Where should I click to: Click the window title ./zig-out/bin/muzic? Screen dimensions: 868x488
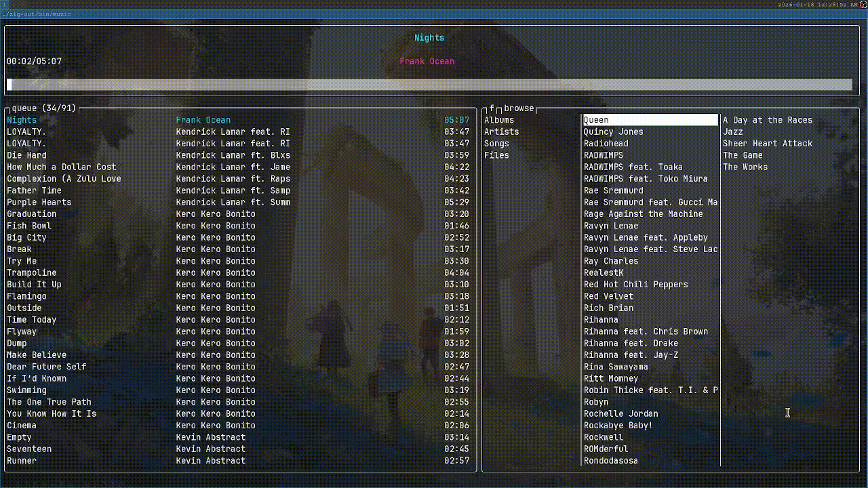tap(37, 14)
